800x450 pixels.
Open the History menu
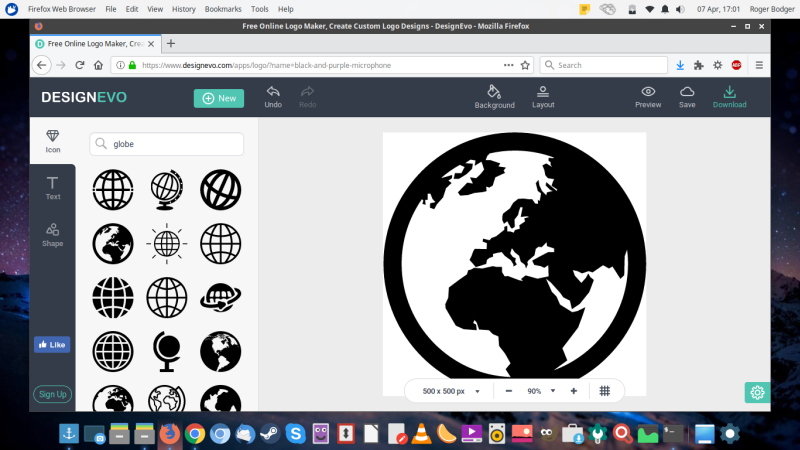pyautogui.click(x=184, y=8)
